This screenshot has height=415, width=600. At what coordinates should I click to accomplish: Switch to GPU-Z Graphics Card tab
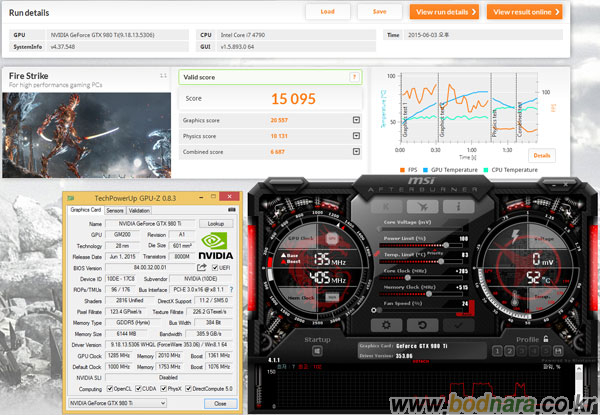coord(86,210)
